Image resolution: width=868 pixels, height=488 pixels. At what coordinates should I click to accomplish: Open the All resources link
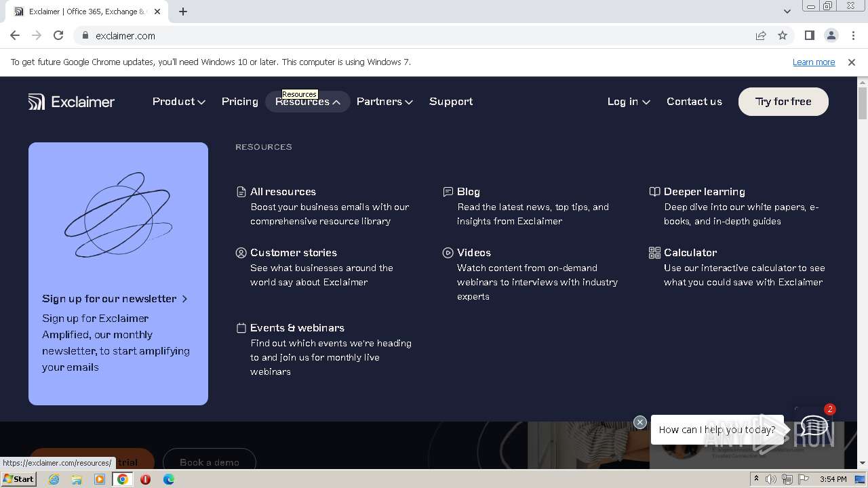[283, 192]
